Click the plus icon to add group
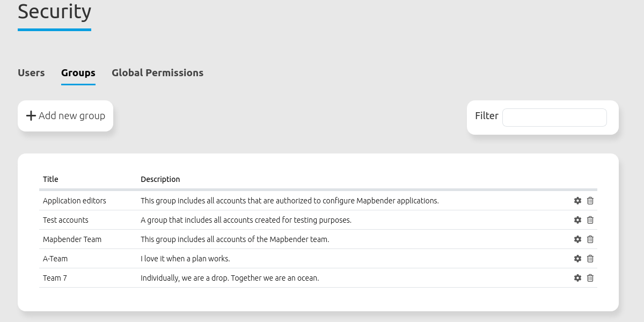 pos(31,116)
